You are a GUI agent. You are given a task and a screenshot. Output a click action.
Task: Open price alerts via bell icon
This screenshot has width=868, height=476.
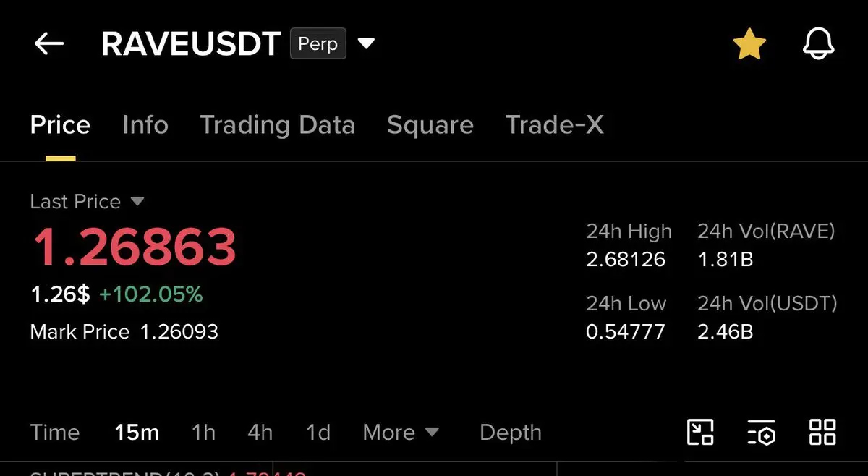click(x=819, y=44)
